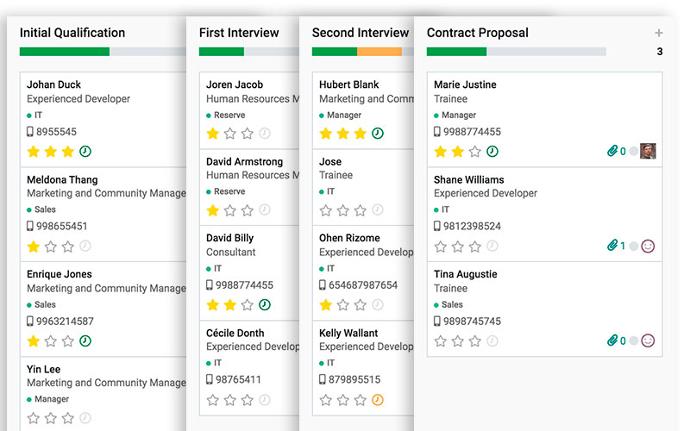
Task: Set second star on Meldona Thang's card
Action: click(x=51, y=246)
